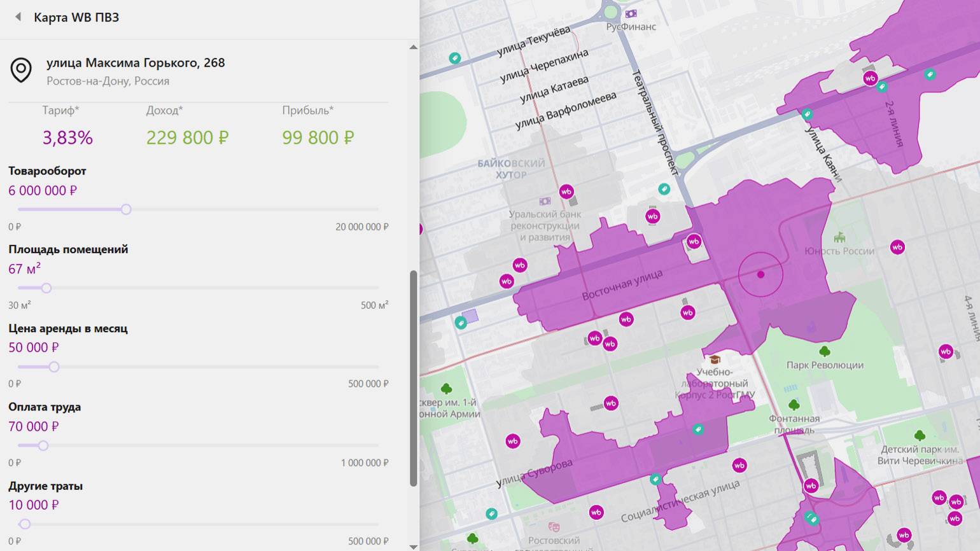Click the Цена аренды в месяц slider handle
The height and width of the screenshot is (551, 980).
click(54, 367)
